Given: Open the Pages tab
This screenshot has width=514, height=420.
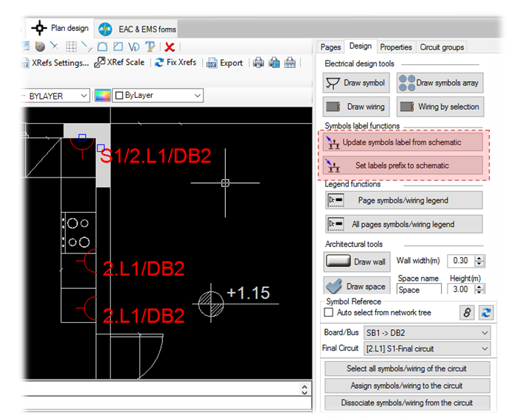Looking at the screenshot, I should 330,47.
